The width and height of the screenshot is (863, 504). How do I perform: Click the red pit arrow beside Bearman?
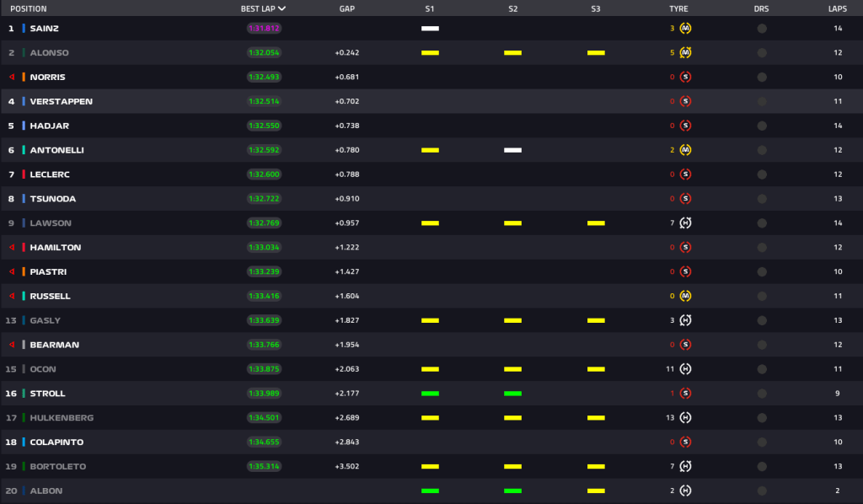point(12,345)
